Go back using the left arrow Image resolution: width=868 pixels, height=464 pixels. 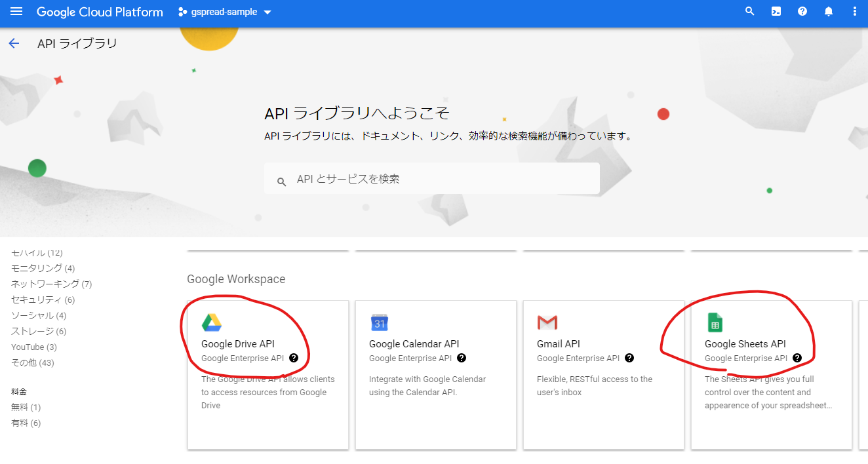coord(14,44)
